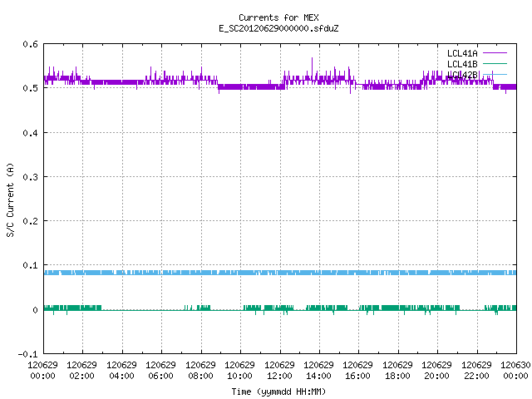Click the 120629 22:00 x-axis tick label
This screenshot has height=399, width=532.
pyautogui.click(x=476, y=370)
